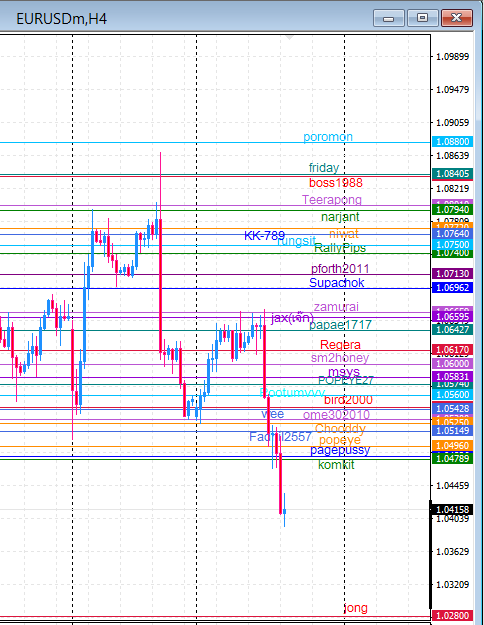Click the jong label at chart bottom
Image resolution: width=484 pixels, height=625 pixels.
pyautogui.click(x=356, y=608)
